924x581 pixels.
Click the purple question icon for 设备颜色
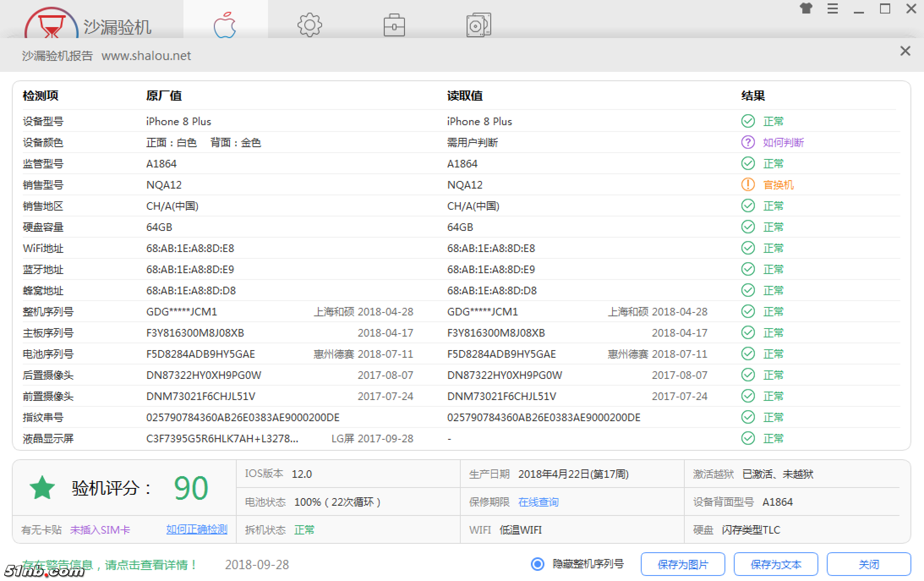pyautogui.click(x=747, y=143)
